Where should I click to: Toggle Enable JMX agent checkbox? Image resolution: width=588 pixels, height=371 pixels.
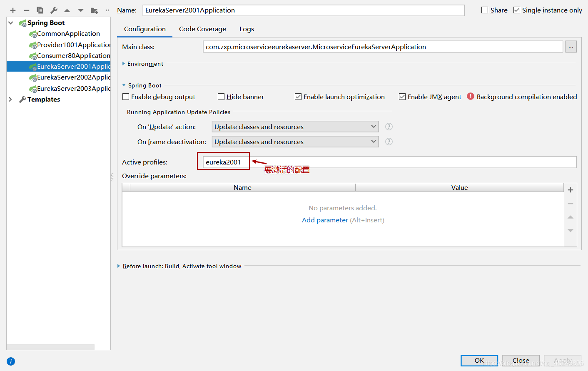point(402,97)
